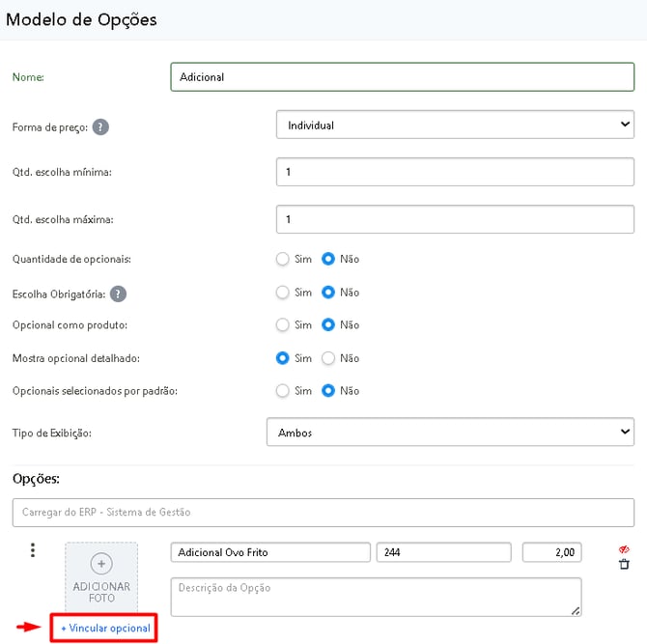Viewport: 647px width, 644px height.
Task: Click the Carregar do ERP search field
Action: (x=323, y=512)
